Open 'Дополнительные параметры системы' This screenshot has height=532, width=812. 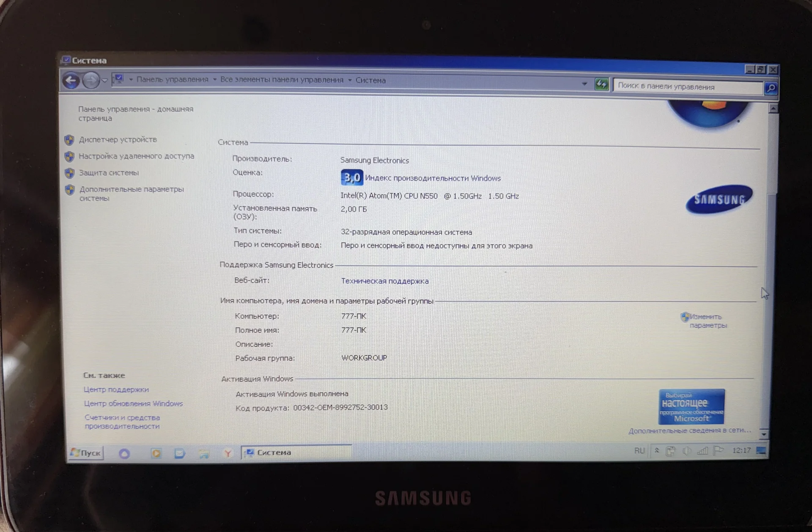point(132,194)
